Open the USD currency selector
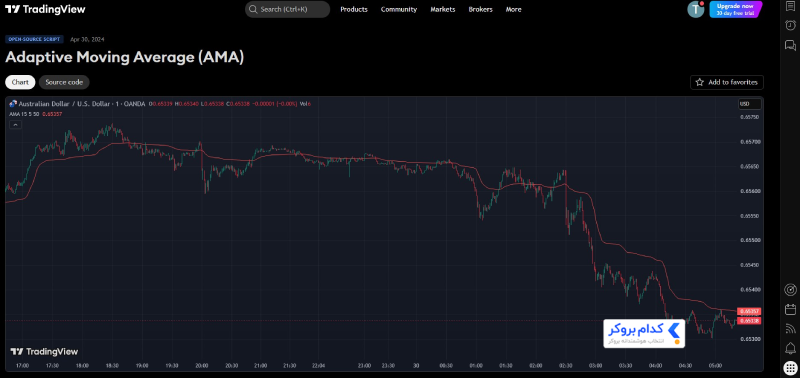 [x=749, y=104]
